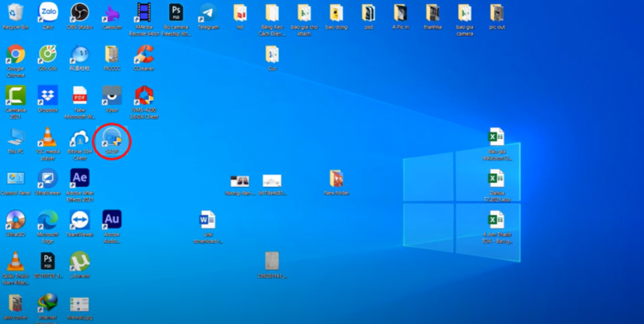The image size is (644, 324).
Task: Select the 'New folder' folder
Action: pos(336,179)
